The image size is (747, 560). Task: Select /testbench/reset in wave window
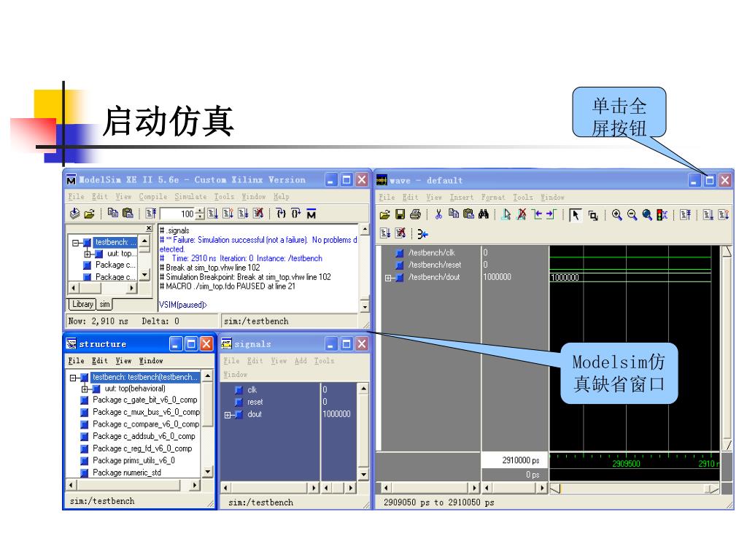click(x=435, y=265)
